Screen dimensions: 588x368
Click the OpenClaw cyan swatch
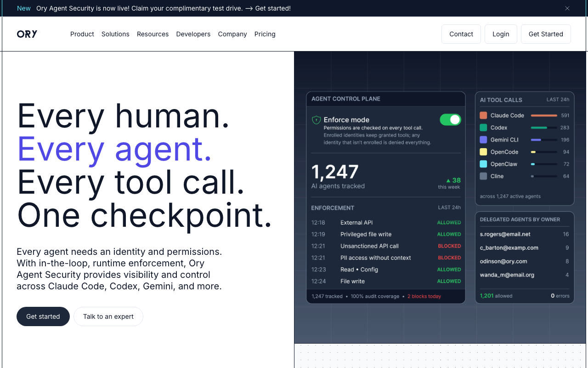(483, 164)
